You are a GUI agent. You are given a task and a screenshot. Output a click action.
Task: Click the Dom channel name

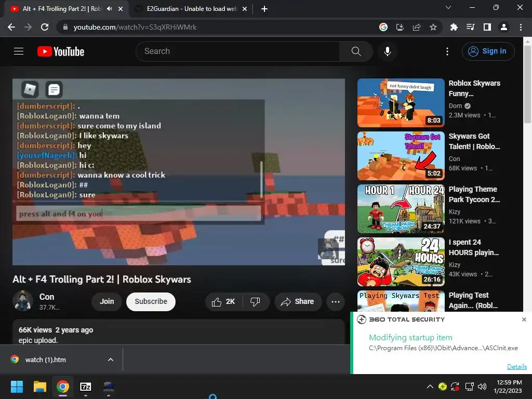(x=455, y=106)
